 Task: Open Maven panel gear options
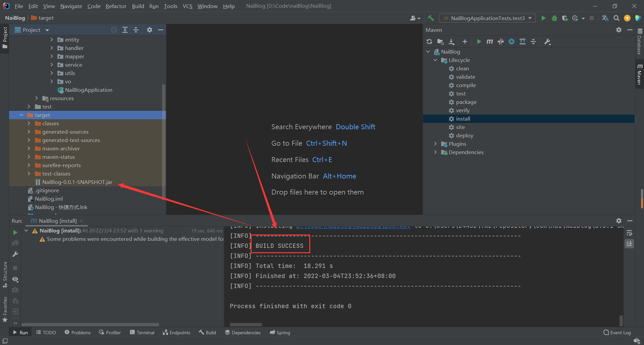619,30
